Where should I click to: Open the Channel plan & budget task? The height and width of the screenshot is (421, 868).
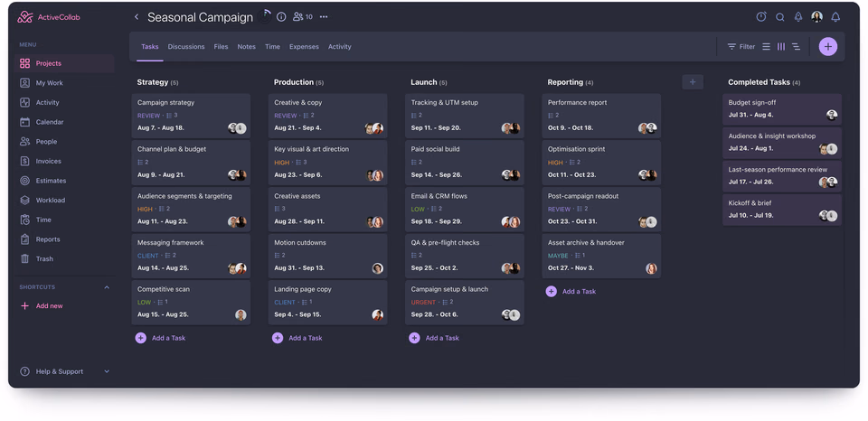[x=191, y=162]
